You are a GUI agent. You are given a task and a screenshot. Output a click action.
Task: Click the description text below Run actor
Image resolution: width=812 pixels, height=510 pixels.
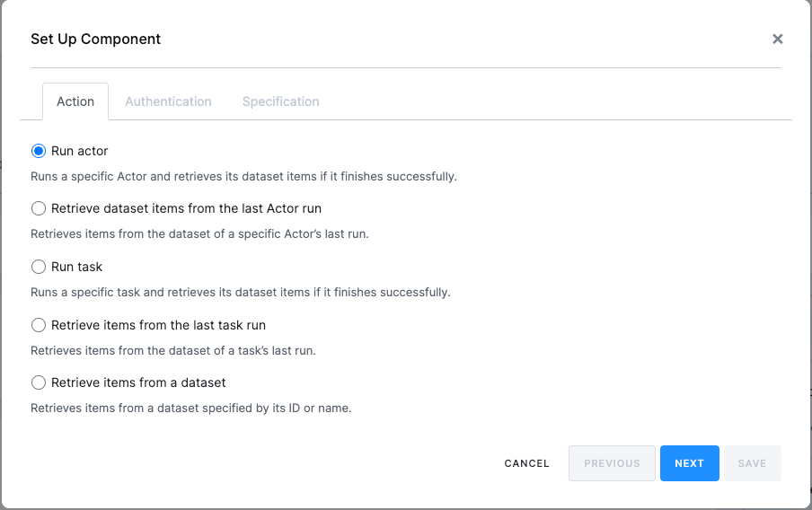[x=243, y=176]
